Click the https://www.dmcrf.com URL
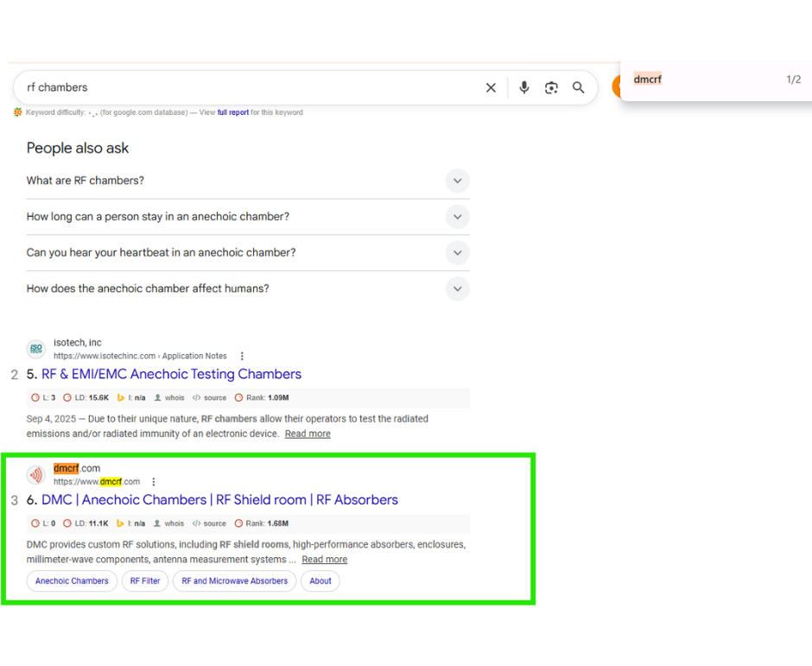The image size is (812, 666). pos(97,482)
